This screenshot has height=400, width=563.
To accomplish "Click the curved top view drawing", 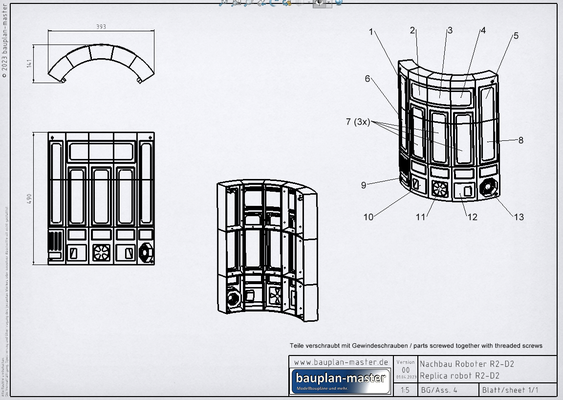I will (x=101, y=63).
